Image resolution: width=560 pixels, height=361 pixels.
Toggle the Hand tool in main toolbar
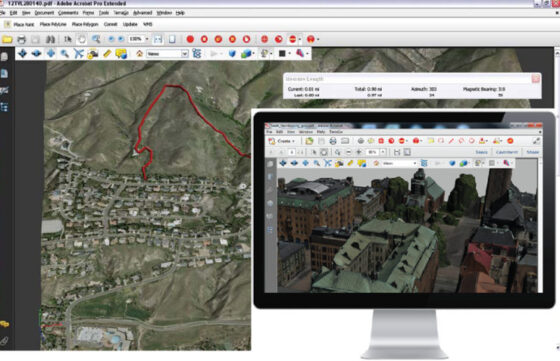click(82, 39)
